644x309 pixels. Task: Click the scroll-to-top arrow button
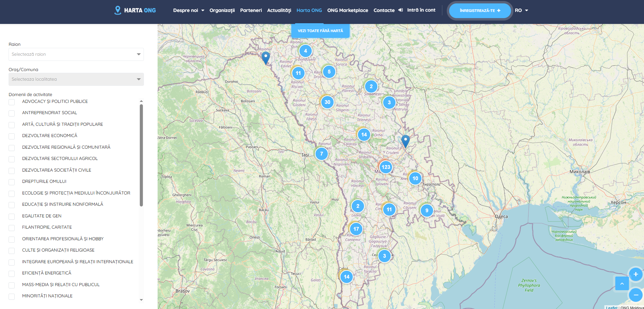pos(622,283)
